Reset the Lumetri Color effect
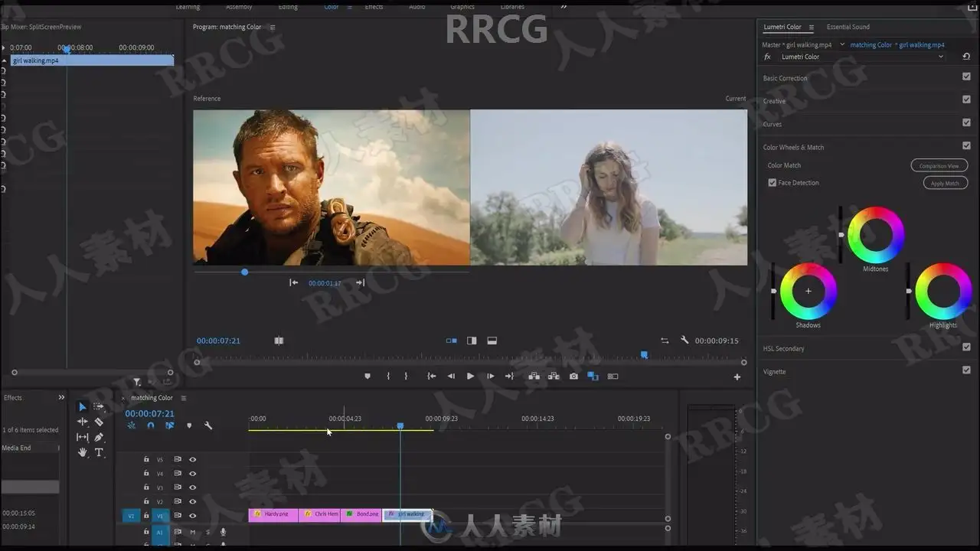 coord(966,57)
